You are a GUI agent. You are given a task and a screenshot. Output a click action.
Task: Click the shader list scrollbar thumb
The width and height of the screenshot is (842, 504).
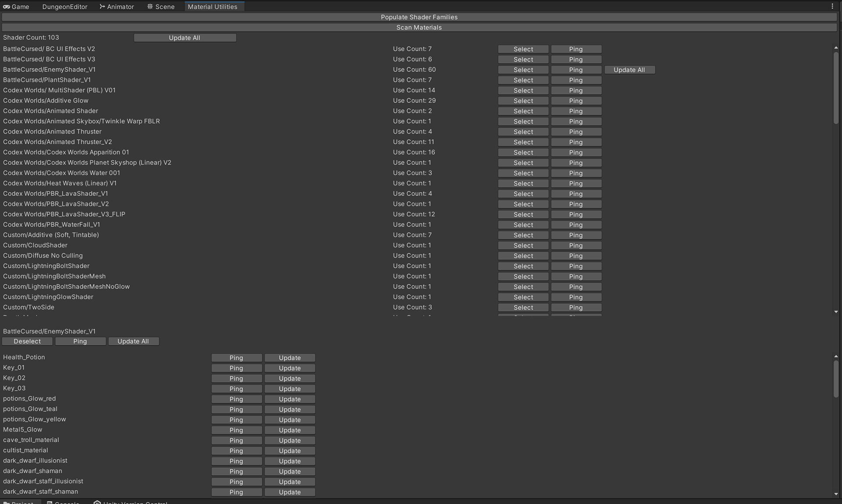836,88
